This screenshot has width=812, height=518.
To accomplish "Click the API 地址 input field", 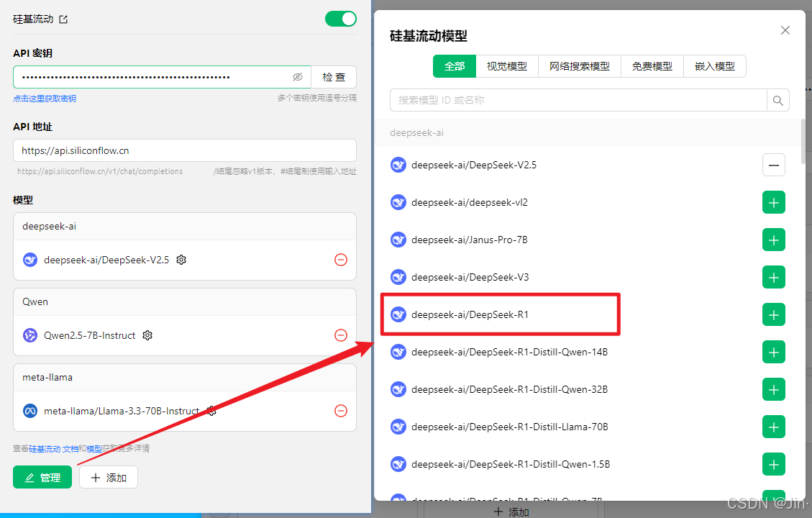I will coord(185,151).
